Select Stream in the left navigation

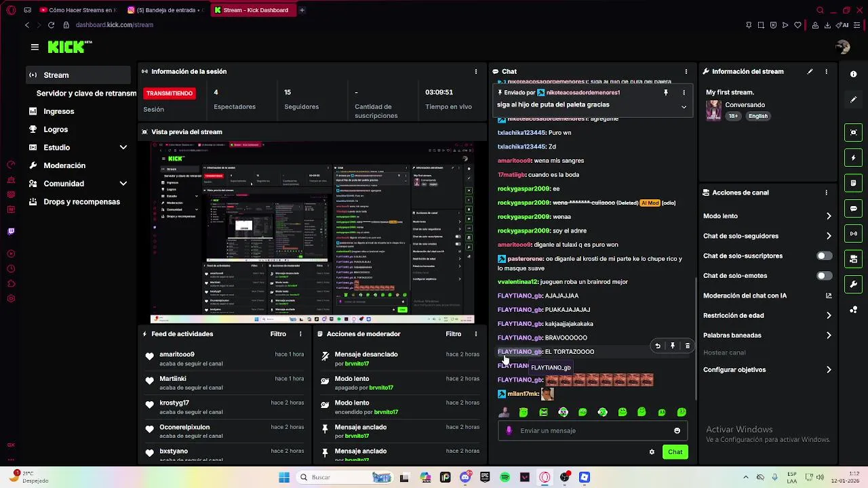click(78, 75)
